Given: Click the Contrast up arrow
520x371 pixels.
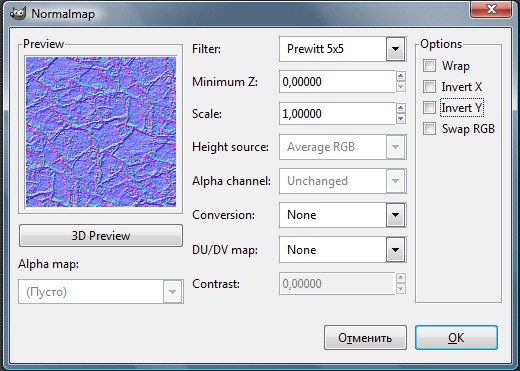Looking at the screenshot, I should [401, 278].
